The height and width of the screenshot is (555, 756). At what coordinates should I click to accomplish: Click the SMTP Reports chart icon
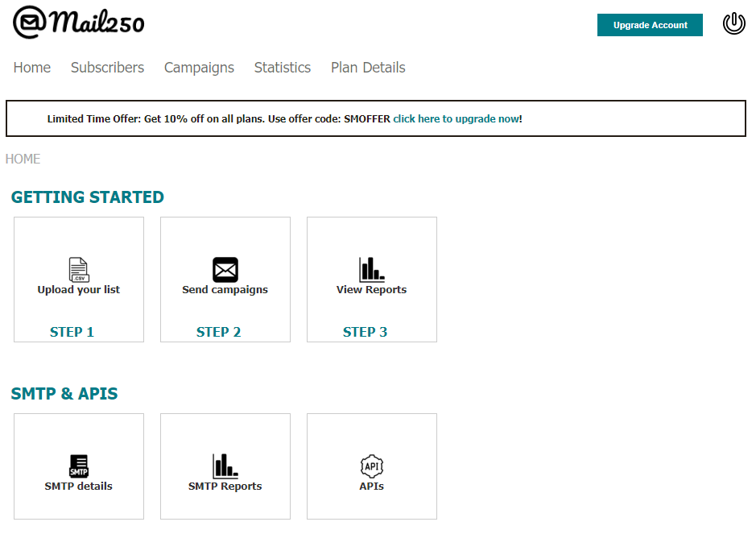225,466
